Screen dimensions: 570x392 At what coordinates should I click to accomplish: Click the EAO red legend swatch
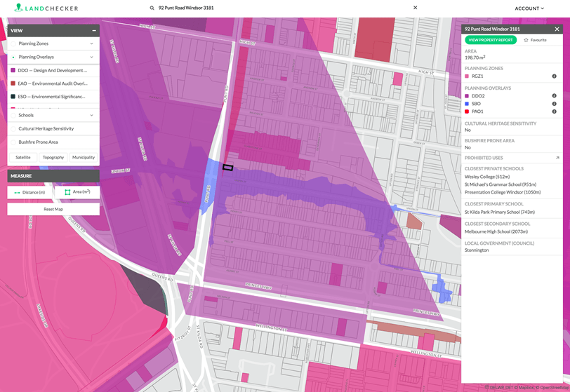point(13,83)
